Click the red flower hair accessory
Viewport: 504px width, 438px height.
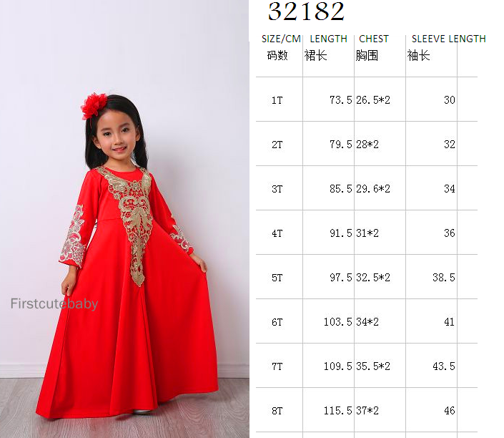coord(94,105)
